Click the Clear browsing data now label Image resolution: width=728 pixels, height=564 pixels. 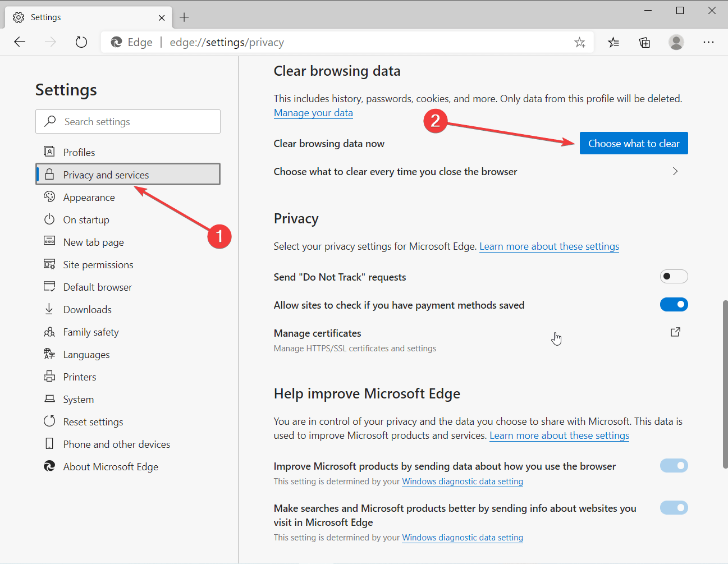[329, 144]
